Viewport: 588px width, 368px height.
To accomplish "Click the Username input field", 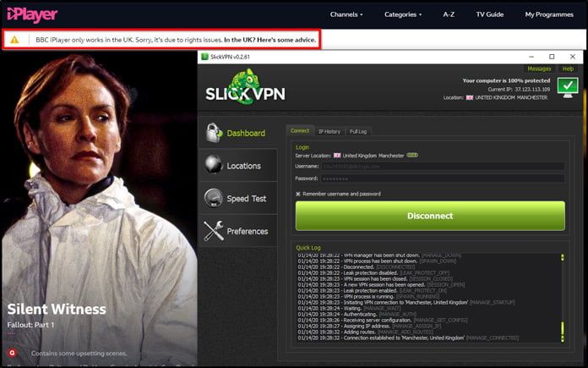I will point(443,167).
